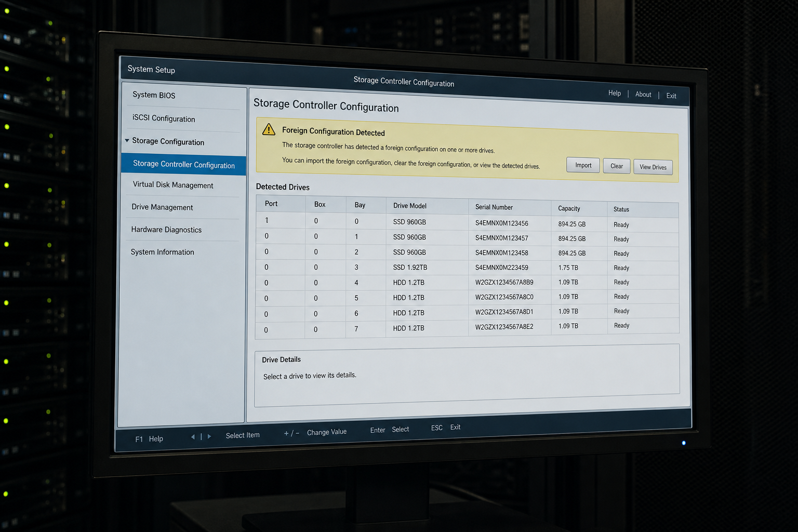Open System Information menu item

162,252
